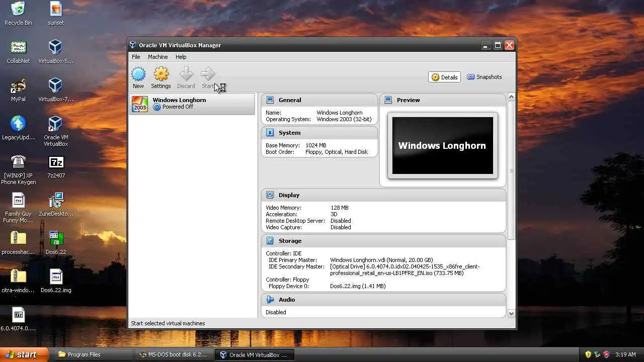Open the 7z2407 desktop icon
Image resolution: width=644 pixels, height=362 pixels.
[56, 162]
